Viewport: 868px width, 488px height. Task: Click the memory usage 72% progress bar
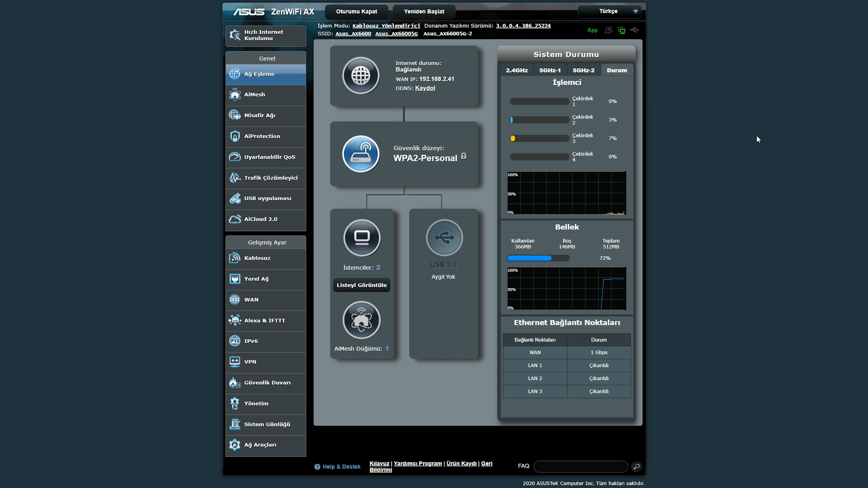point(538,258)
